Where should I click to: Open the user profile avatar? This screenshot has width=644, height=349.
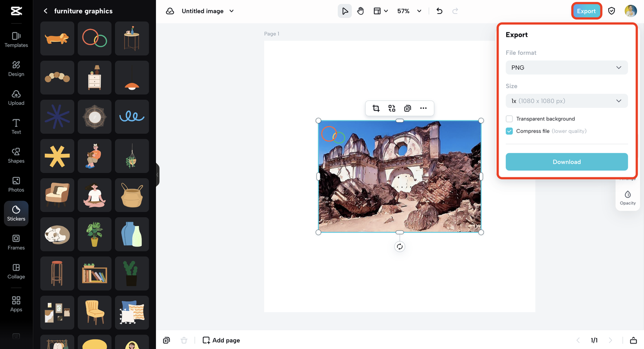630,11
